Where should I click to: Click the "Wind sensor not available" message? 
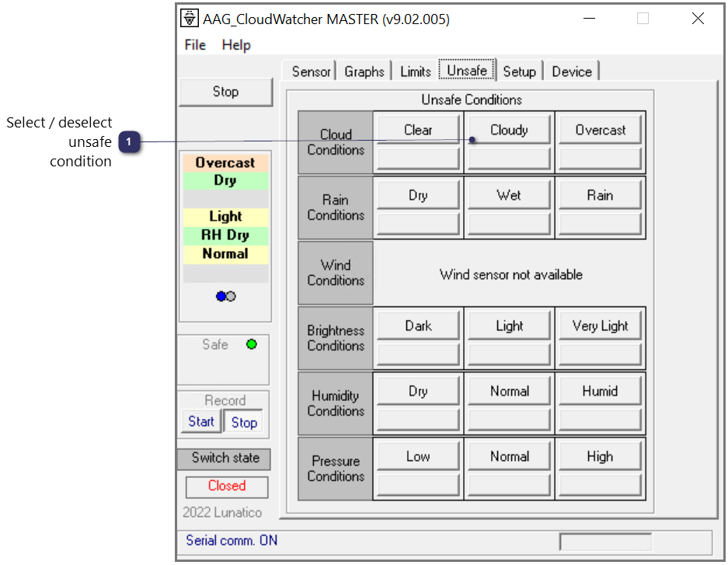510,275
